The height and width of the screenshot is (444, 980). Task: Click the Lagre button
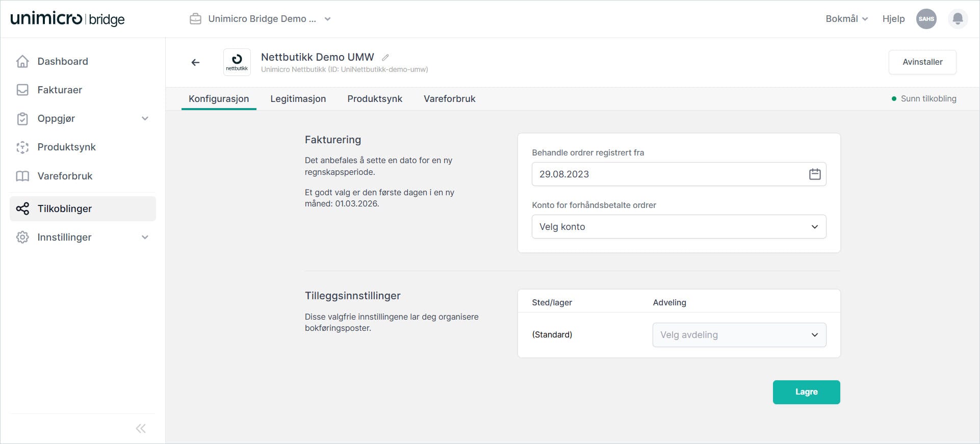pos(806,392)
